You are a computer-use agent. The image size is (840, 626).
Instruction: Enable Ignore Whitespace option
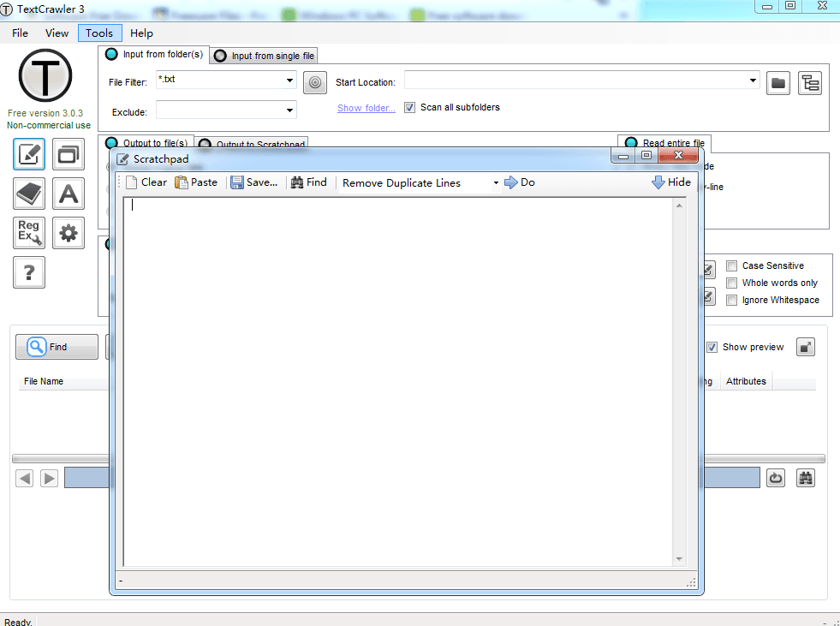tap(732, 300)
